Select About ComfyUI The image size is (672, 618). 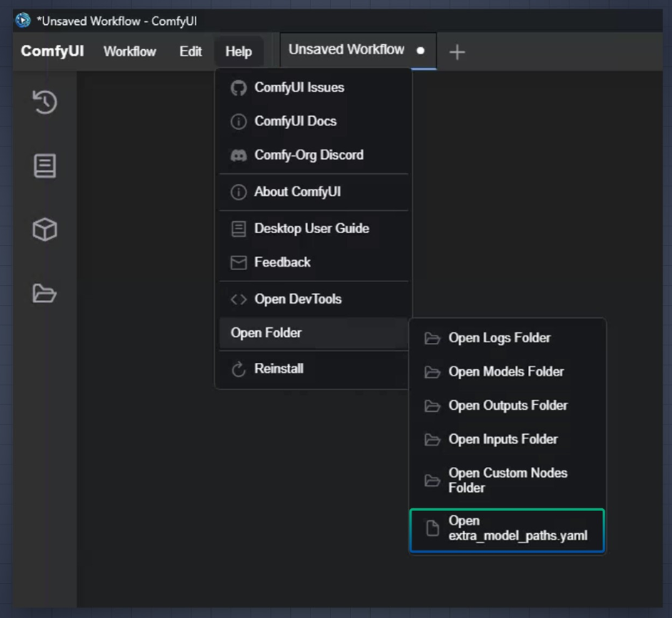(297, 192)
